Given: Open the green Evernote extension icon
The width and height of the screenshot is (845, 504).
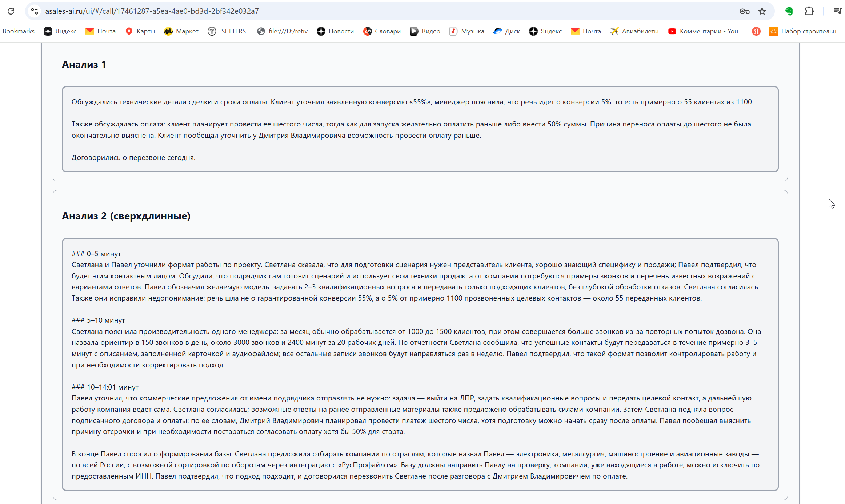Looking at the screenshot, I should (789, 11).
